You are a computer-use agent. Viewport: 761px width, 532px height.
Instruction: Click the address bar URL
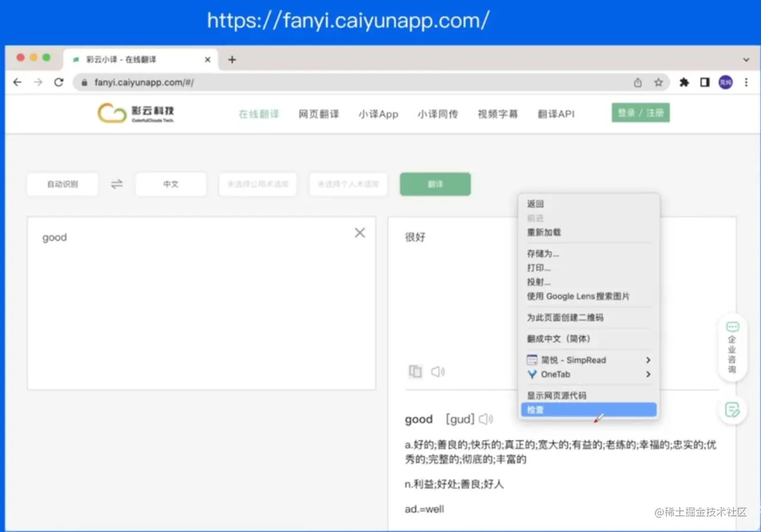click(x=144, y=82)
